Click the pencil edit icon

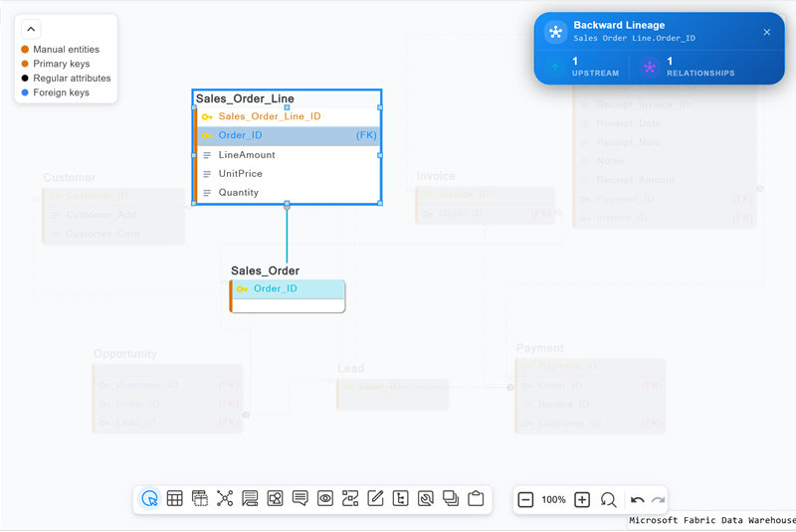coord(375,499)
